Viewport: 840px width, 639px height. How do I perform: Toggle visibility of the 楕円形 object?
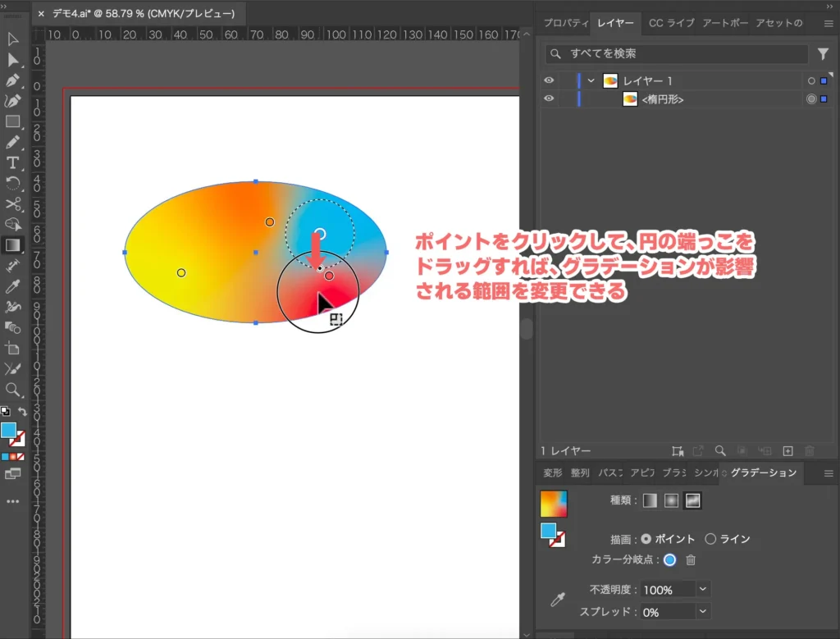point(550,98)
